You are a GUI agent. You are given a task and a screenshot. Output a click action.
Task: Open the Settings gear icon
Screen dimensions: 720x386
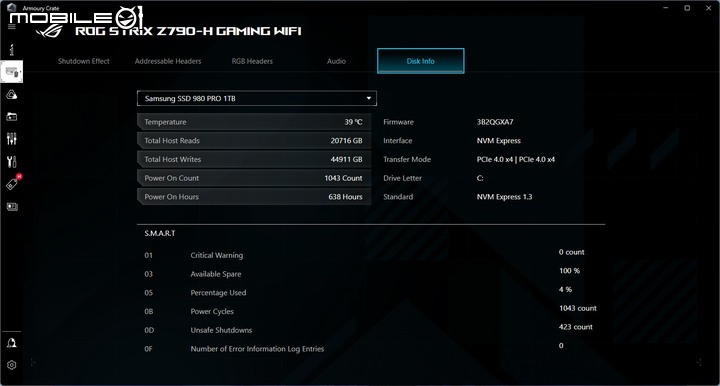[11, 365]
